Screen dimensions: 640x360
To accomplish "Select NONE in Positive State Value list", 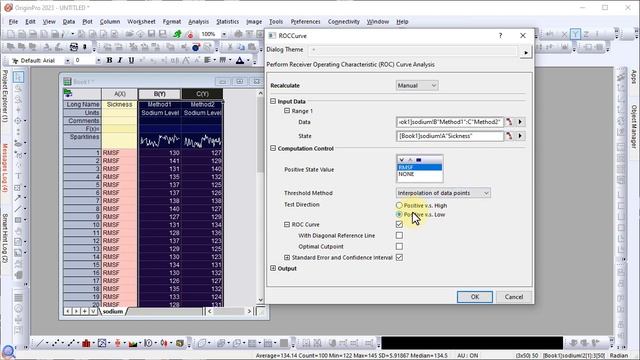I will pos(419,174).
